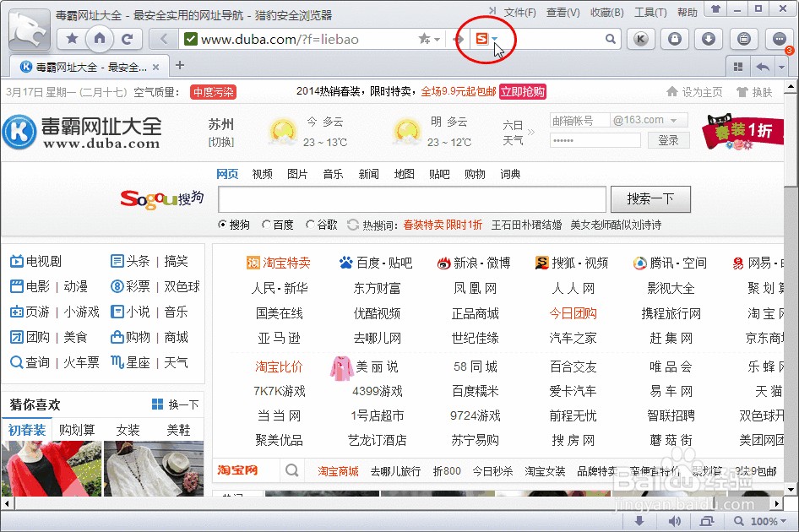Open a new tab with plus button
The height and width of the screenshot is (532, 799).
coord(179,65)
